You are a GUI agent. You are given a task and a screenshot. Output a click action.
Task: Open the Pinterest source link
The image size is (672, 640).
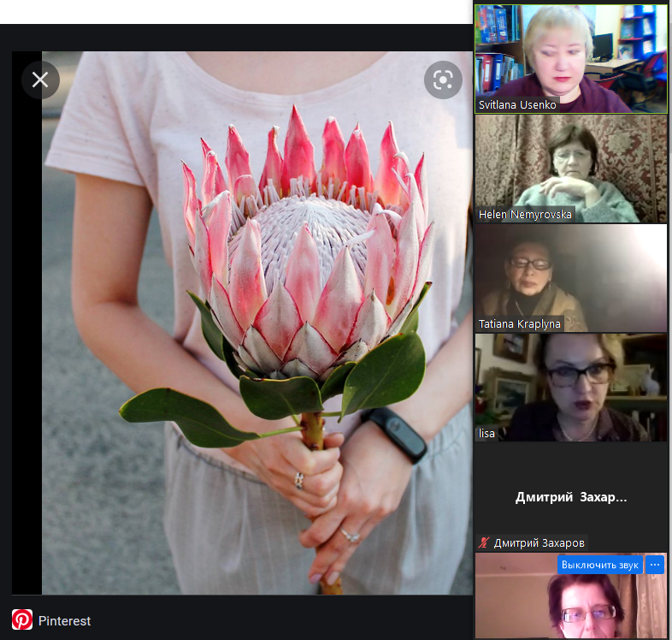(64, 620)
